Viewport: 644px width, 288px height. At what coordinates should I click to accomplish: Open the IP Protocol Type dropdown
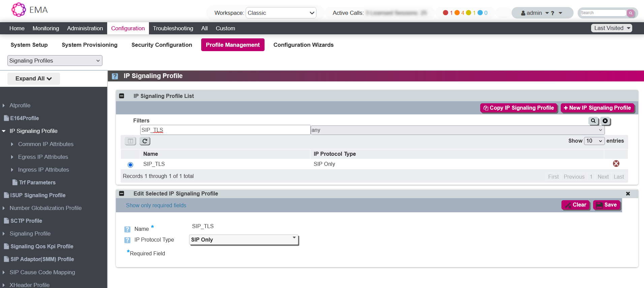pos(244,240)
